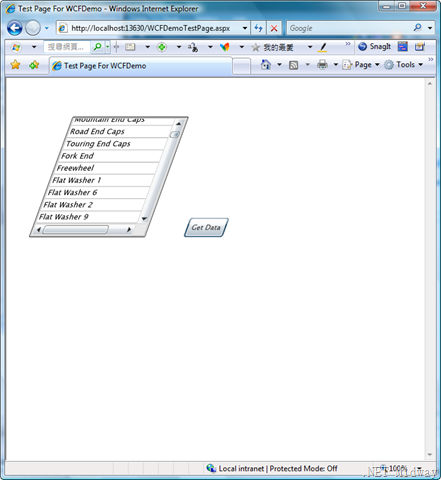Click the red Stop loading icon
The width and height of the screenshot is (441, 480).
(274, 28)
